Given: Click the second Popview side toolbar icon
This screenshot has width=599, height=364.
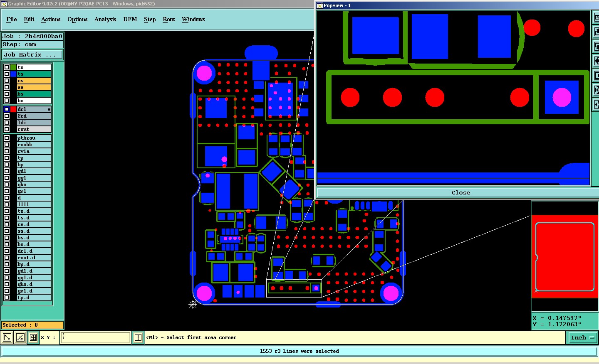Looking at the screenshot, I should [596, 32].
